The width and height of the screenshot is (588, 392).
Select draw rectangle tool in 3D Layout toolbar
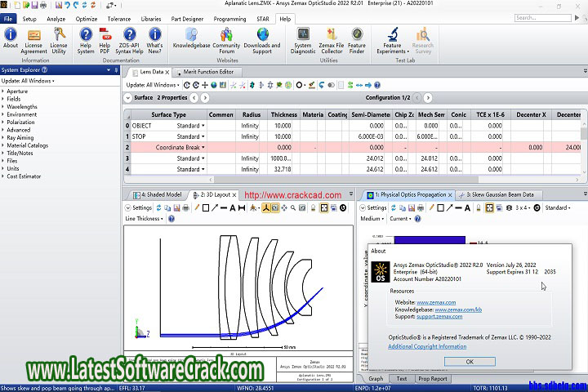pyautogui.click(x=206, y=207)
